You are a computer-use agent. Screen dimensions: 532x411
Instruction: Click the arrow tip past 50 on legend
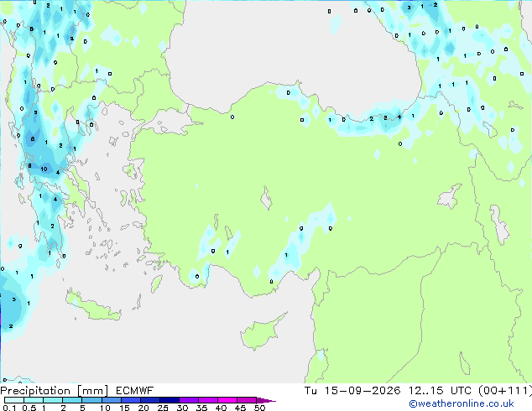tap(267, 400)
